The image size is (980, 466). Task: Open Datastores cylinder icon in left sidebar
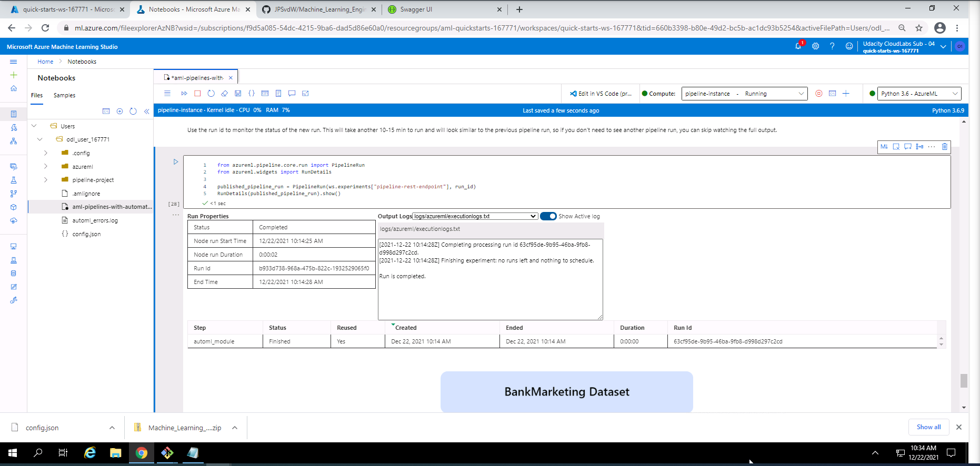point(14,273)
